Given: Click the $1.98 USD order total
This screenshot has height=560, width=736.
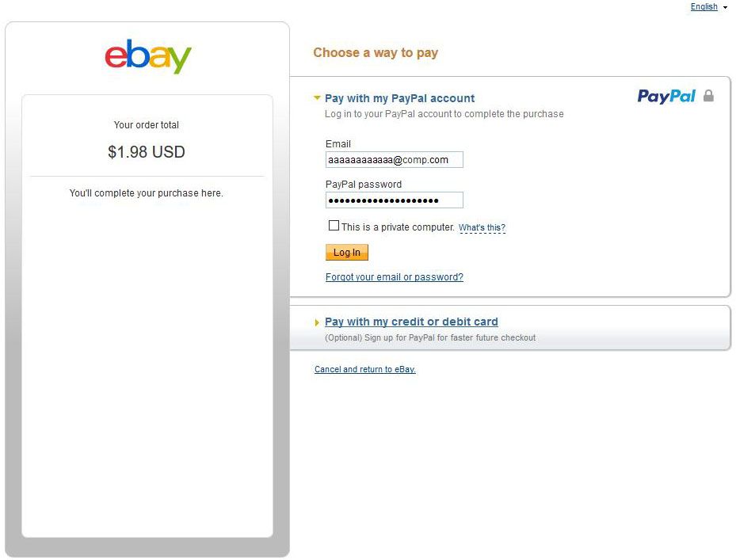Looking at the screenshot, I should [147, 152].
